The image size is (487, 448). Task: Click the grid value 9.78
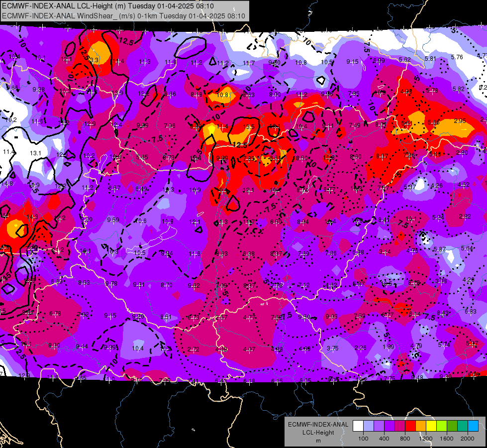(111, 283)
